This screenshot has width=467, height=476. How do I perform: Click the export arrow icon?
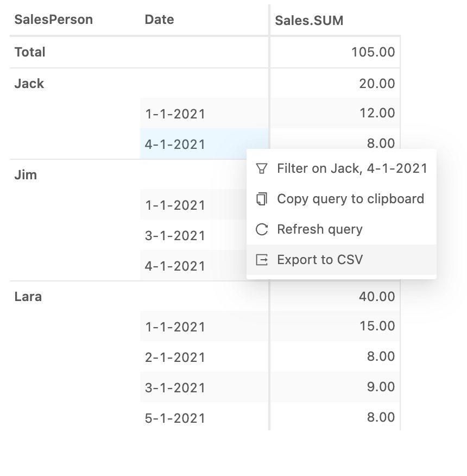click(262, 260)
